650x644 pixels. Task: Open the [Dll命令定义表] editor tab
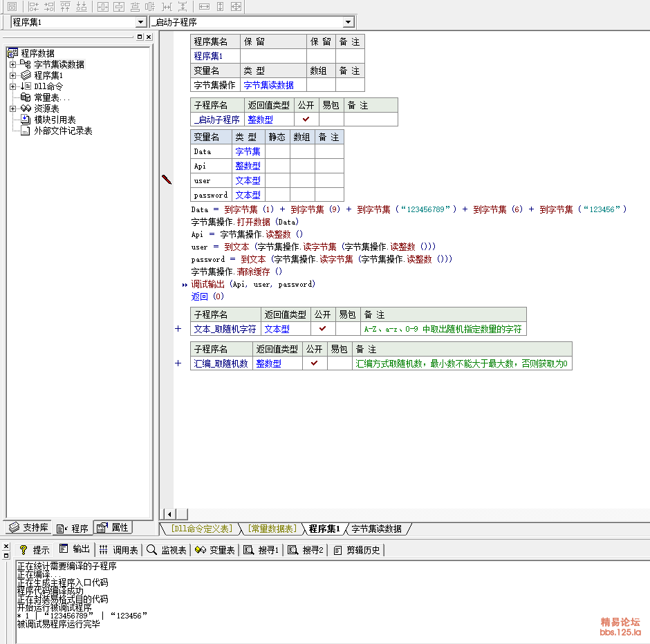202,529
